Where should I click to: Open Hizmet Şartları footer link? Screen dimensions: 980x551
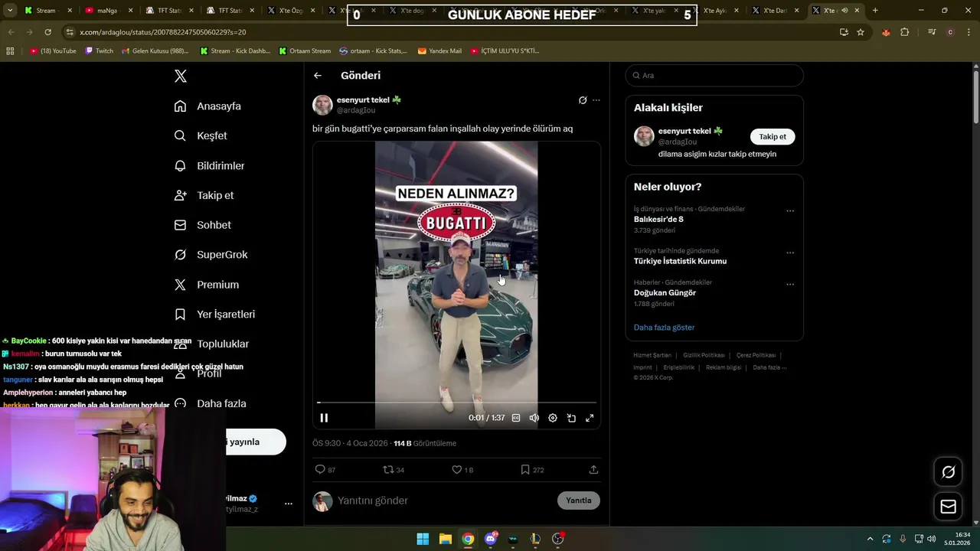pyautogui.click(x=652, y=355)
